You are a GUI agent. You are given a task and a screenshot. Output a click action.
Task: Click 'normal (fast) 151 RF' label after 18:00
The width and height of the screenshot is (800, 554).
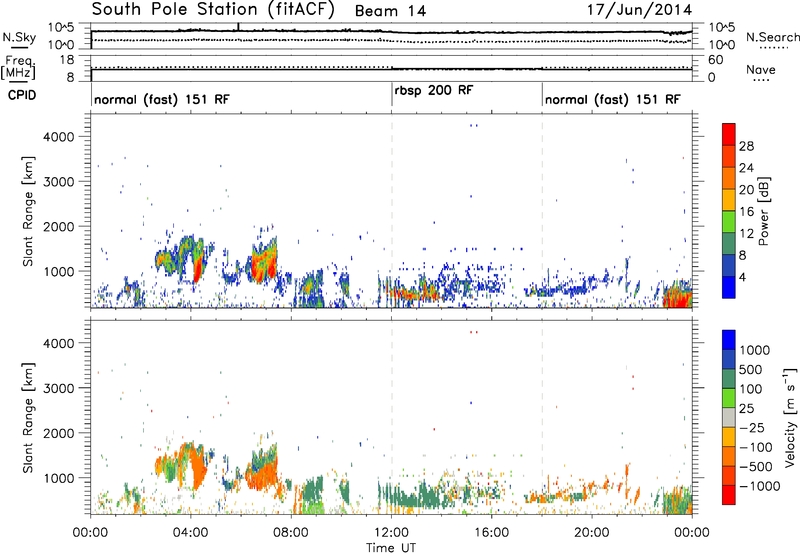(x=612, y=99)
